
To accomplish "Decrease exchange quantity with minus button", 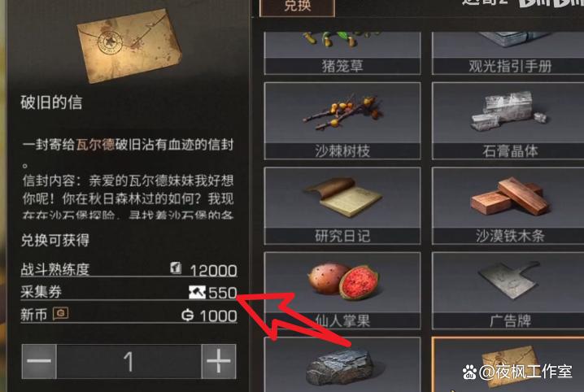I will (x=39, y=361).
